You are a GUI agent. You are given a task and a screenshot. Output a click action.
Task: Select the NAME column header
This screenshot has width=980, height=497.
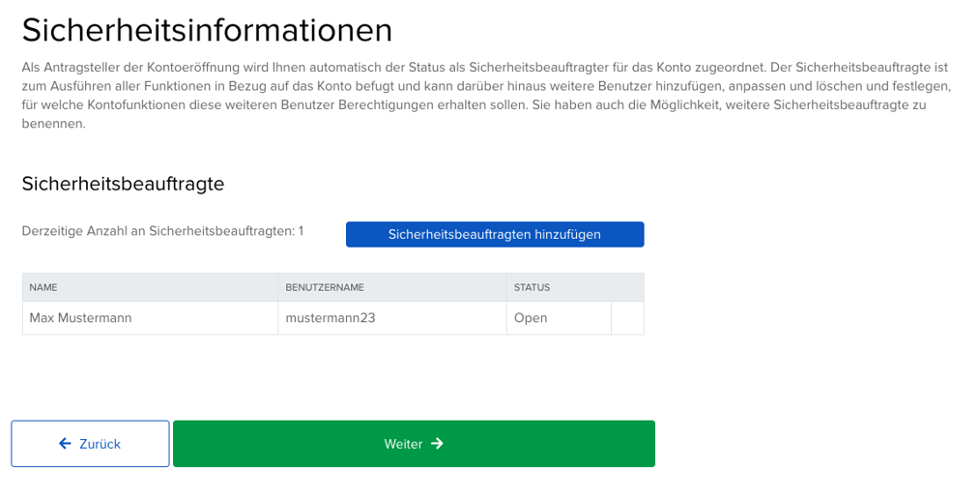(x=43, y=287)
